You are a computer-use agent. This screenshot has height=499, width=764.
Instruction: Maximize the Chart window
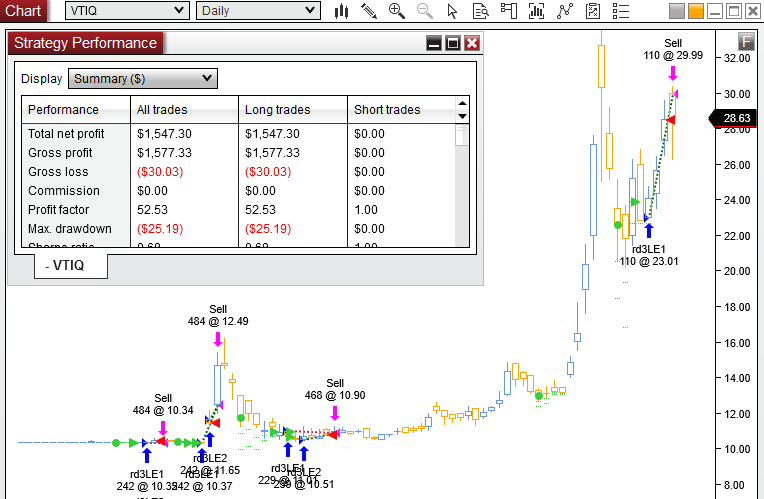click(734, 11)
